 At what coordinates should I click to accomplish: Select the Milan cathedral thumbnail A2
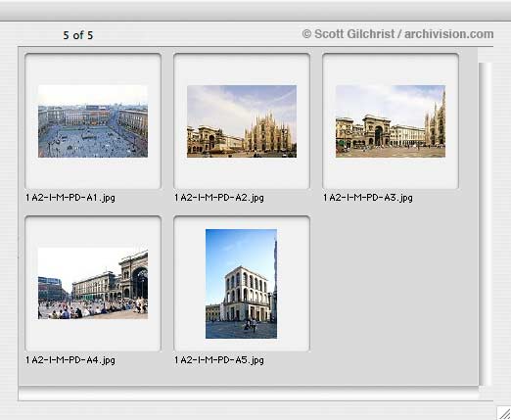coord(242,121)
